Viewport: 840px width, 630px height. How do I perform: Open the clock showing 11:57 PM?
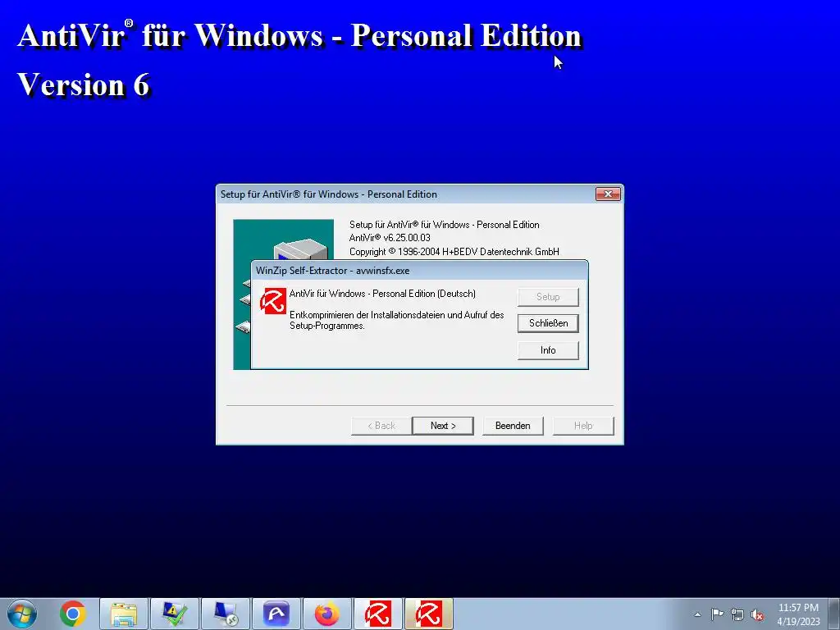[798, 614]
